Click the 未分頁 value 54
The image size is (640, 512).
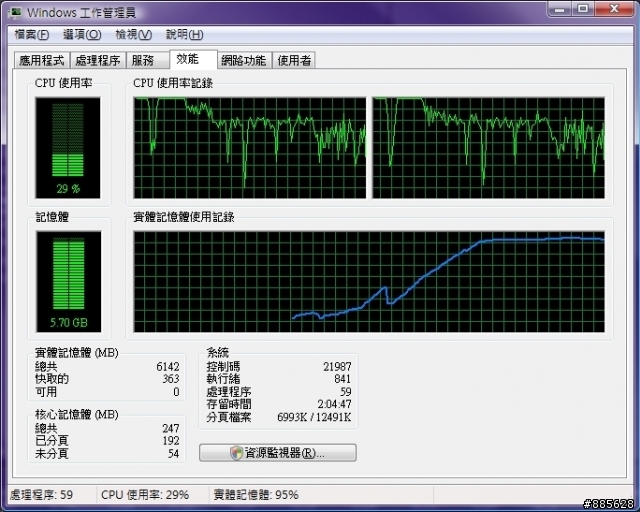pos(173,454)
